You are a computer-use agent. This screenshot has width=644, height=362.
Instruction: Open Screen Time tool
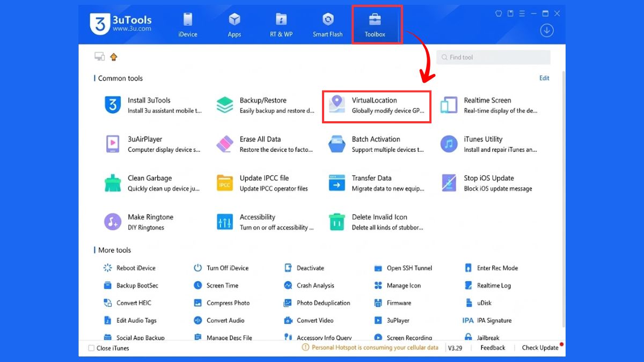[x=216, y=286]
